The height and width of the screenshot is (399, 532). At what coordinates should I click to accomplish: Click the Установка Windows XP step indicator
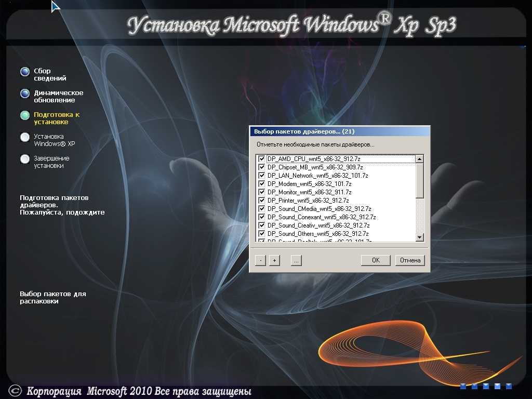[25, 137]
